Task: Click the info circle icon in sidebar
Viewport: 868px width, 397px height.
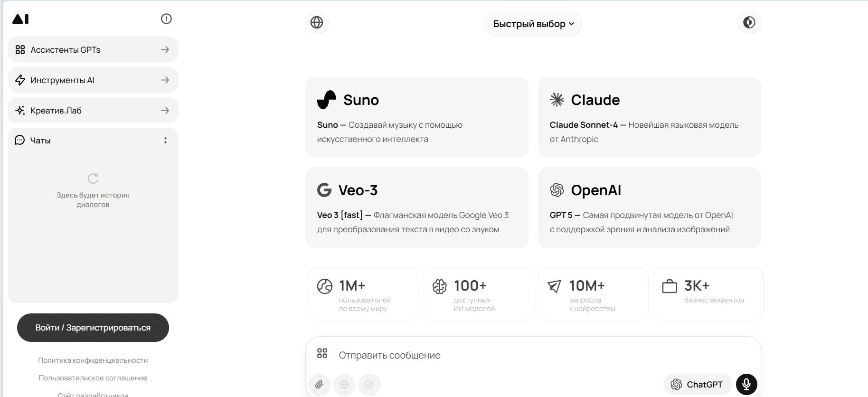Action: point(166,19)
